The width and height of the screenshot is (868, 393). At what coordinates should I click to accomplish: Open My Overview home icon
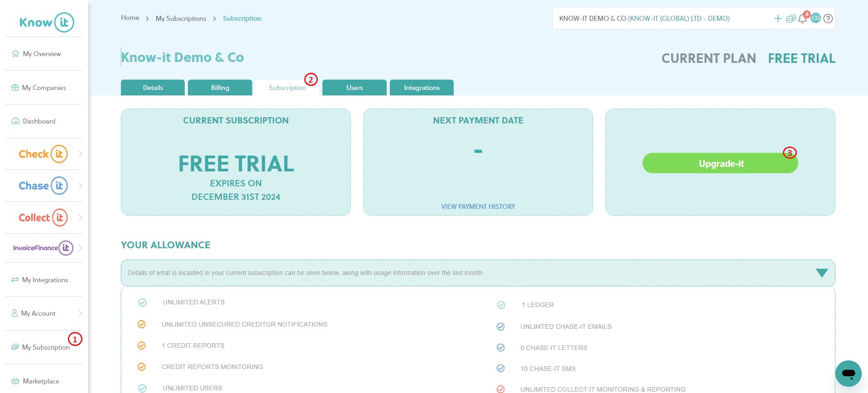point(15,53)
